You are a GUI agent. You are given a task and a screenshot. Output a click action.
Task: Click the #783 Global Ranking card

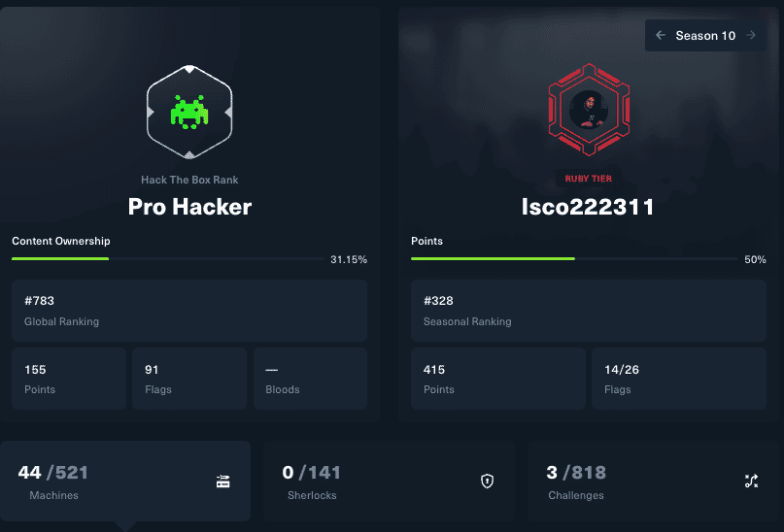pos(189,311)
